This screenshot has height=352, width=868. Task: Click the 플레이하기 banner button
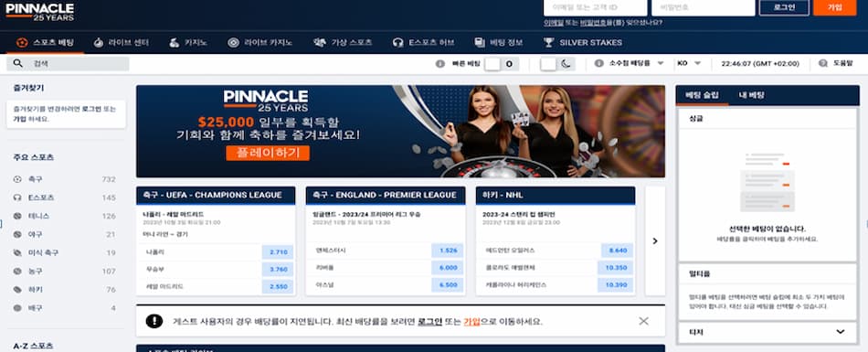point(268,153)
